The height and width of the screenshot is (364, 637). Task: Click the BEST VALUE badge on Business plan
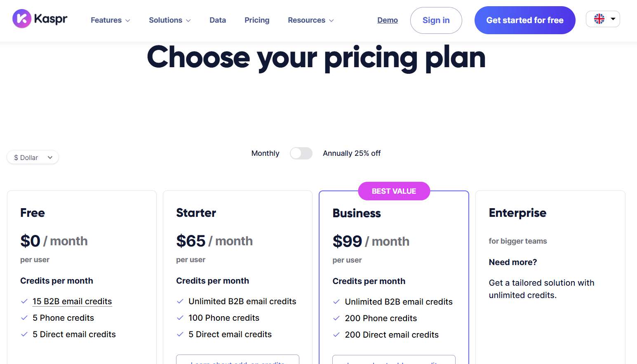point(393,191)
